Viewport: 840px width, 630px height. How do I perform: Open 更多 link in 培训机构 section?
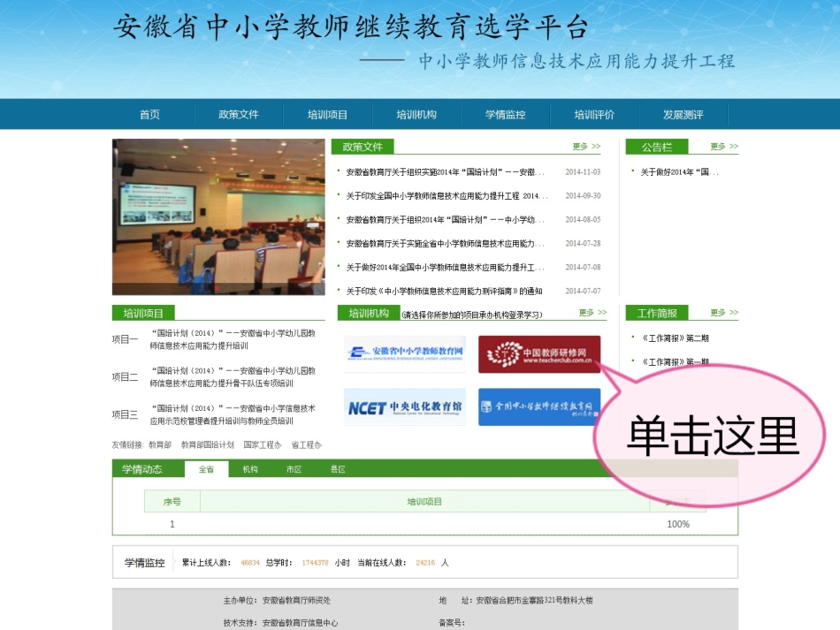[593, 313]
